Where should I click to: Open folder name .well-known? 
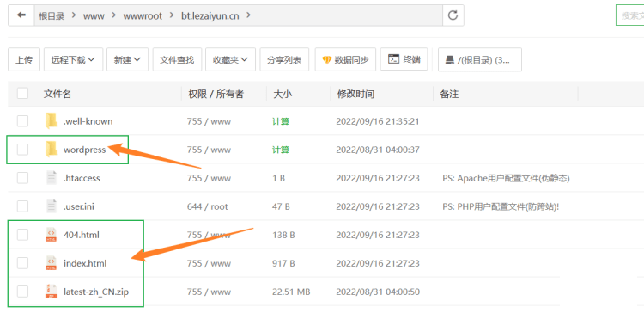(x=88, y=121)
